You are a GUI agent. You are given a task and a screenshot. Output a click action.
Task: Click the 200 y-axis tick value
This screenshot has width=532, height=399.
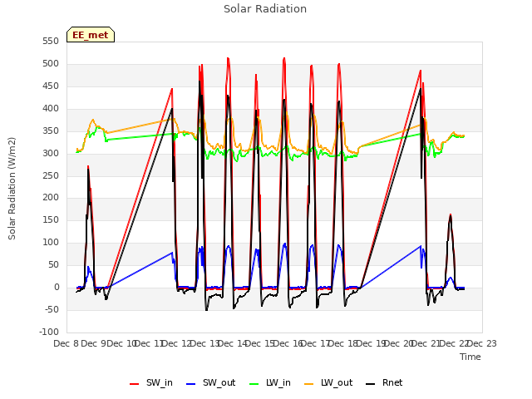[x=51, y=198]
